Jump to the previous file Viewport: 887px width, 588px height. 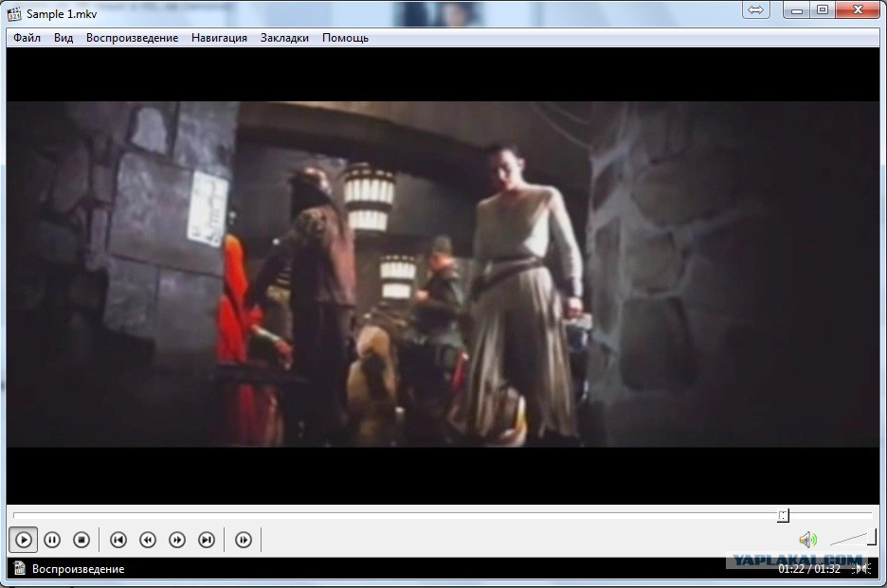(118, 540)
